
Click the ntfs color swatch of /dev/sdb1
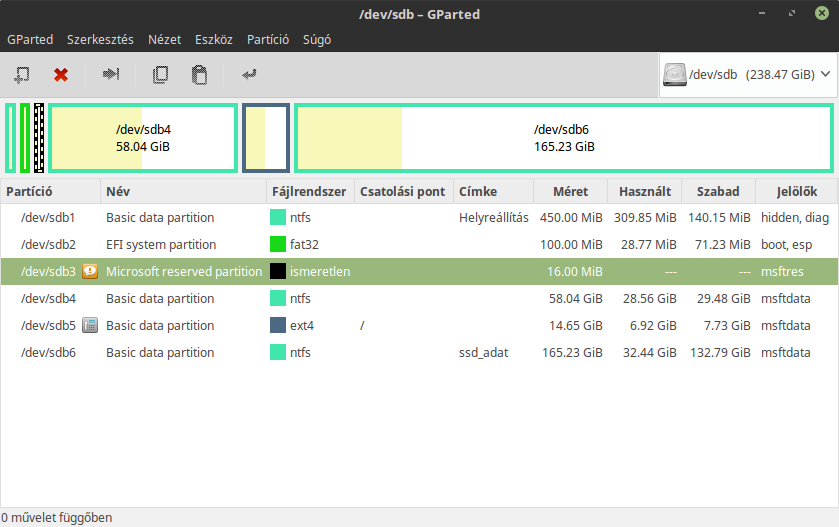pos(278,217)
